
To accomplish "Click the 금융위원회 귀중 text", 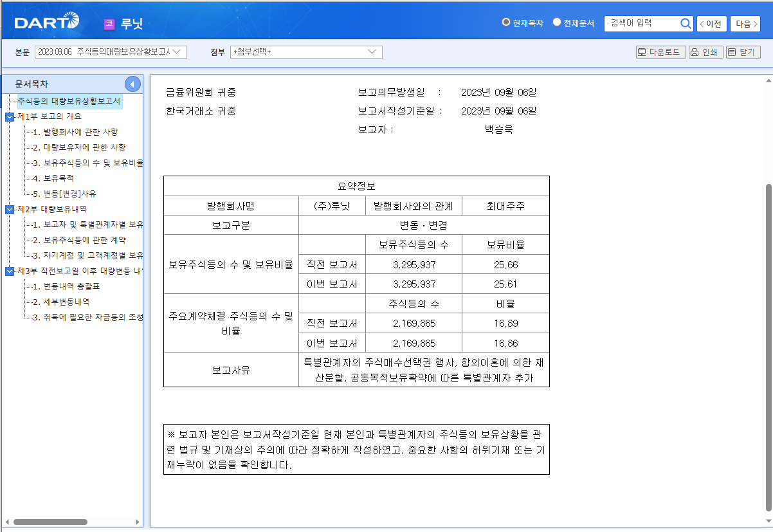I will point(201,92).
